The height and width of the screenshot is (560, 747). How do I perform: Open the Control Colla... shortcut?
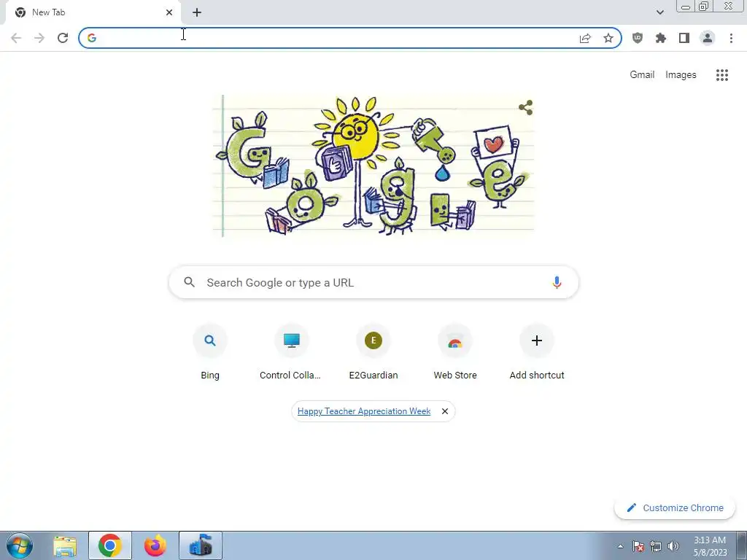pos(292,352)
